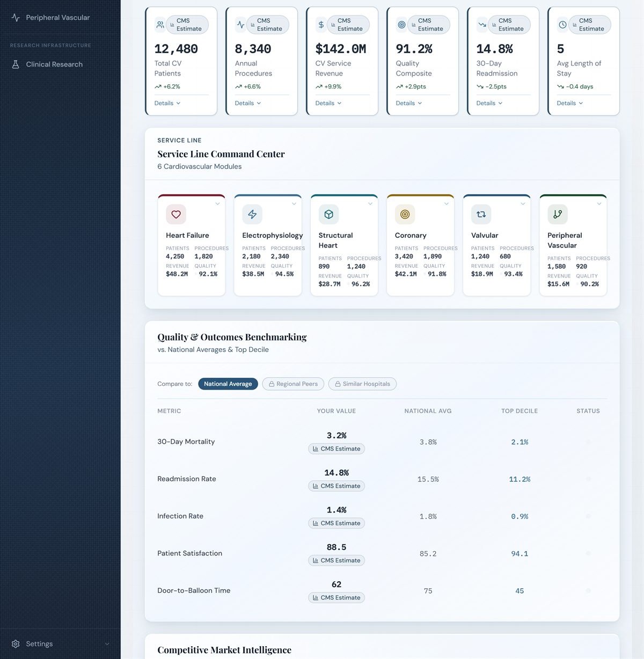Viewport: 644px width, 659px height.
Task: Click the Door-to-Balloon Time top decile 45
Action: [519, 591]
